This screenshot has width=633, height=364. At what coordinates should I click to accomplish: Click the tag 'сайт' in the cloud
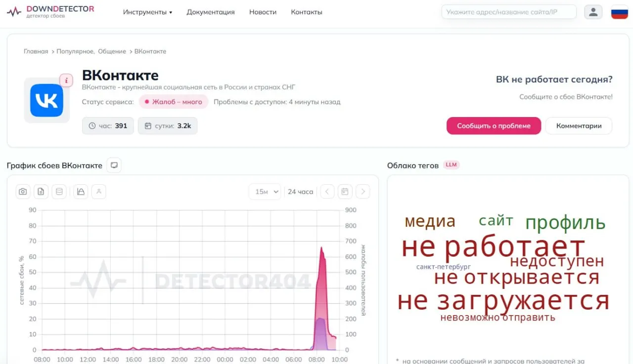(x=496, y=220)
